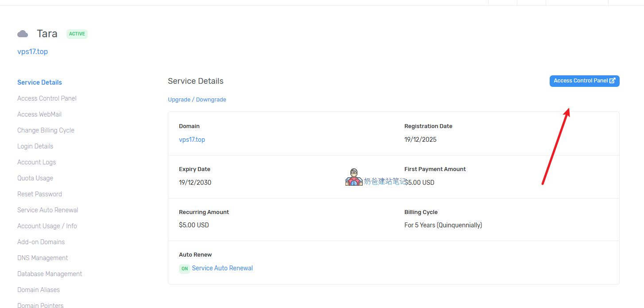Select Reset Password in the sidebar

(x=39, y=194)
